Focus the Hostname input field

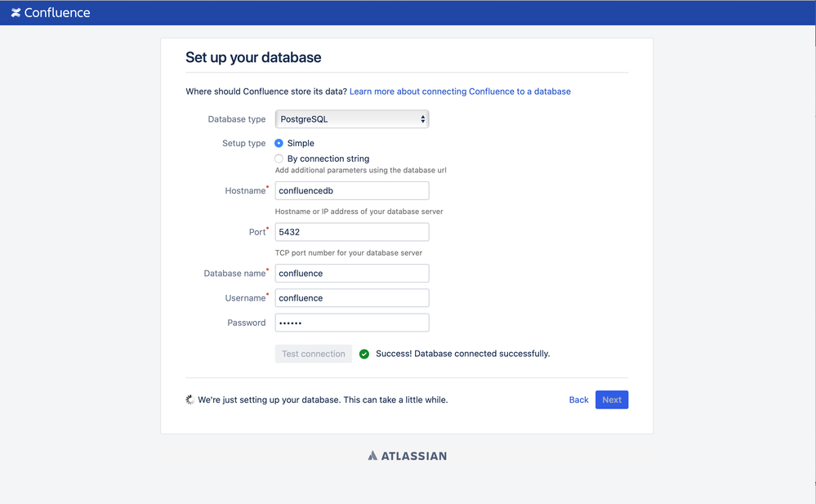pyautogui.click(x=352, y=190)
